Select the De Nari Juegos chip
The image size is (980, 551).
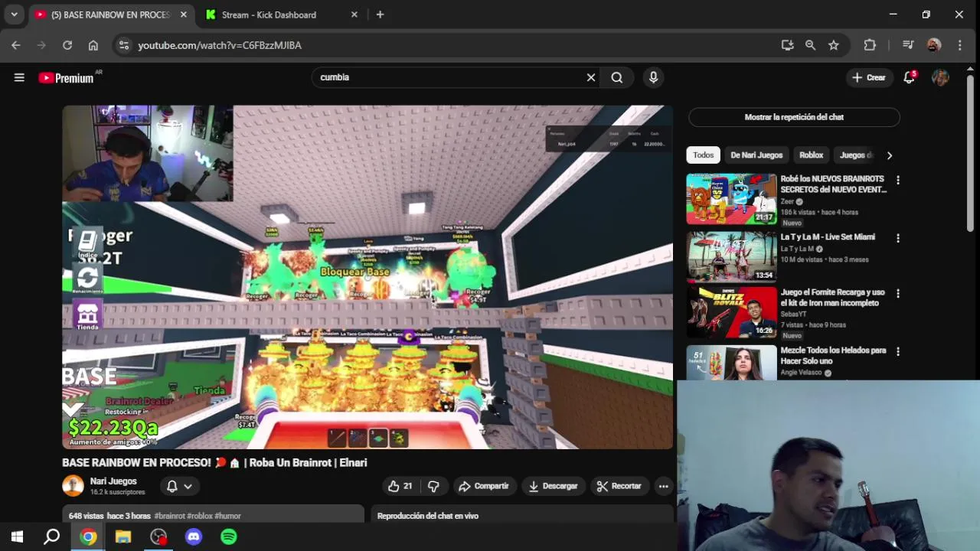point(756,155)
